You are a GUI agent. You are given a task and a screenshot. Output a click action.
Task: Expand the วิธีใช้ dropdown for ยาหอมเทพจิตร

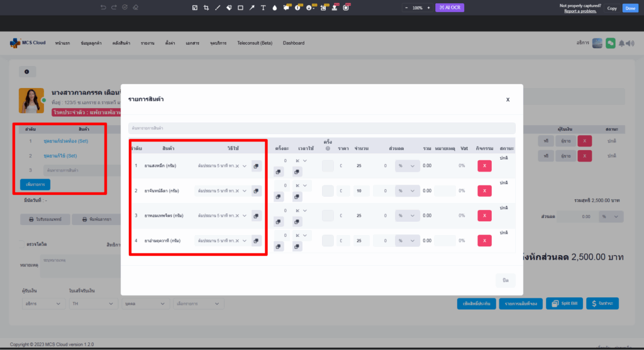point(245,216)
